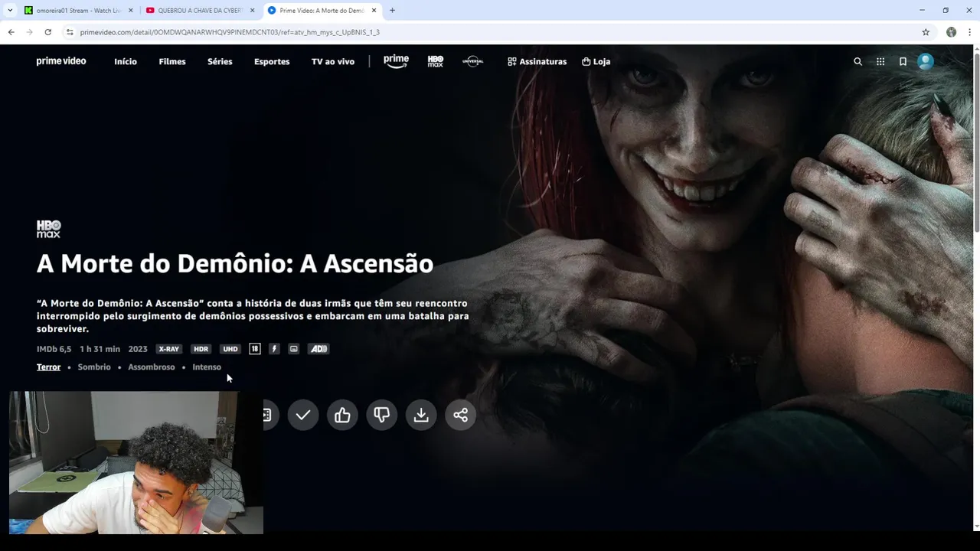Image resolution: width=980 pixels, height=551 pixels.
Task: Open the HBO Max channel in navigation
Action: [x=436, y=61]
